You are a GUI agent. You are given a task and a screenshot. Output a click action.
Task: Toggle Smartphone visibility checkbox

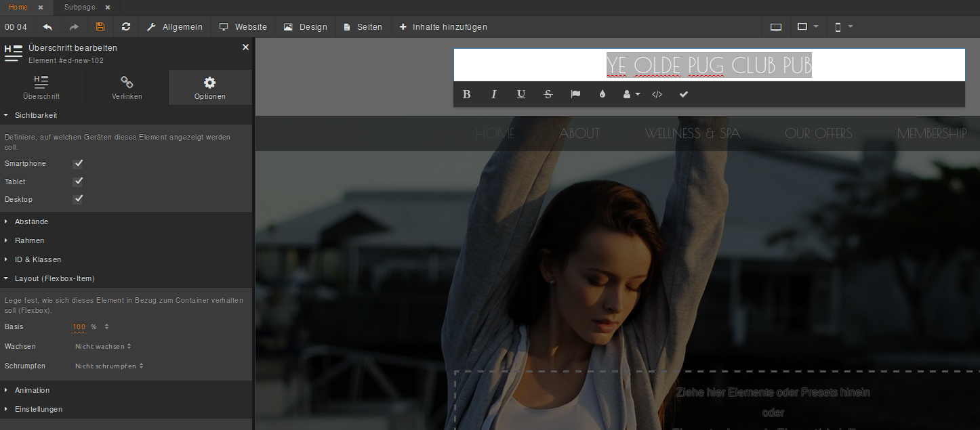click(x=78, y=164)
